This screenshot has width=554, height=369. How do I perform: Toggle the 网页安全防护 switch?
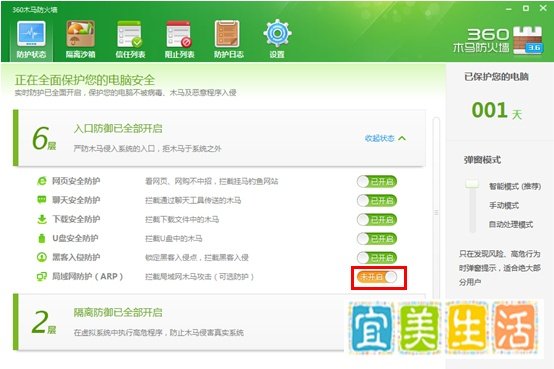pos(377,182)
